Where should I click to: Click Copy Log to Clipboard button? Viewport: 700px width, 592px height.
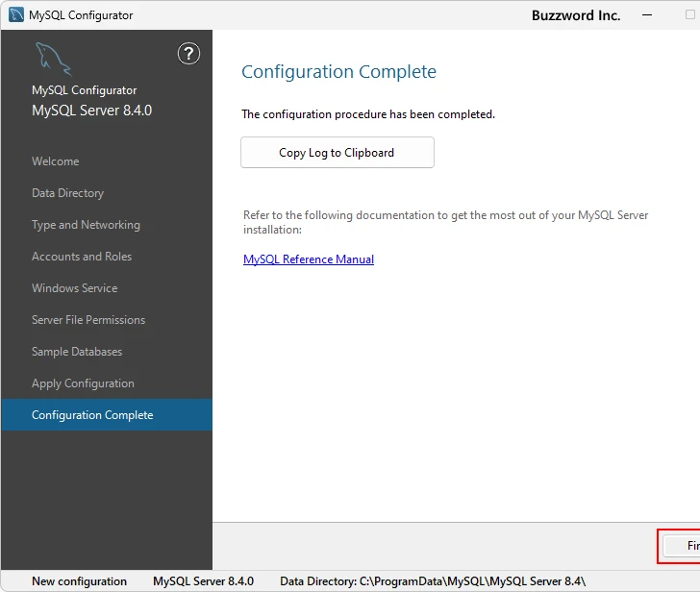(x=337, y=153)
